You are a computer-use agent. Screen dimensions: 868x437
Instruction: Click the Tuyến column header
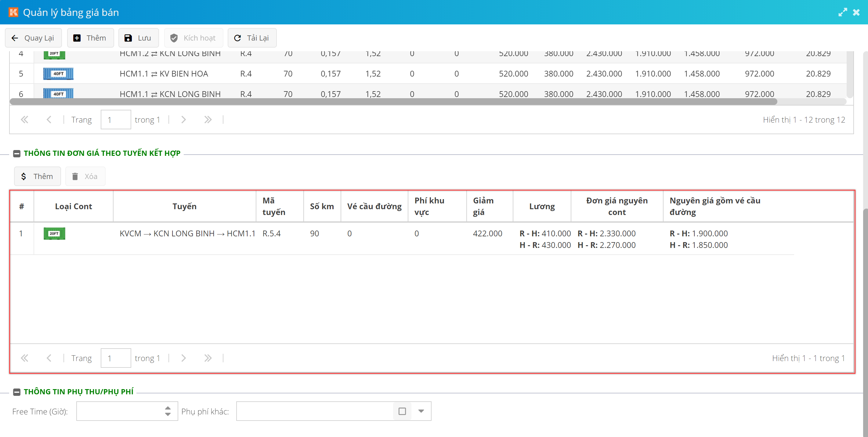184,206
